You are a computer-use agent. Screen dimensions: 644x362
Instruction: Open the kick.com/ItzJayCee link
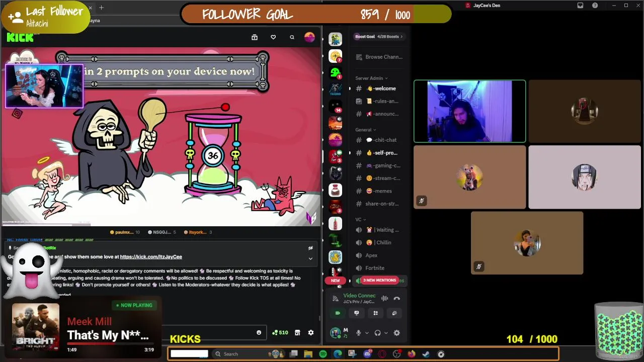(x=151, y=257)
